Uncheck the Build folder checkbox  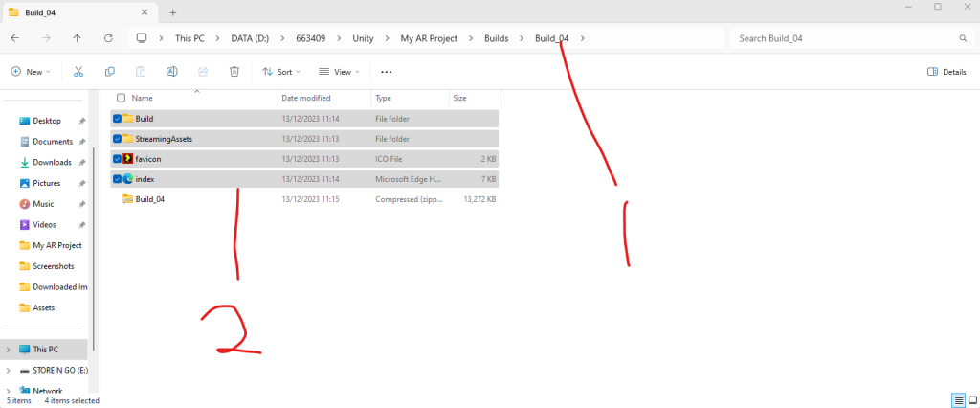[x=118, y=119]
